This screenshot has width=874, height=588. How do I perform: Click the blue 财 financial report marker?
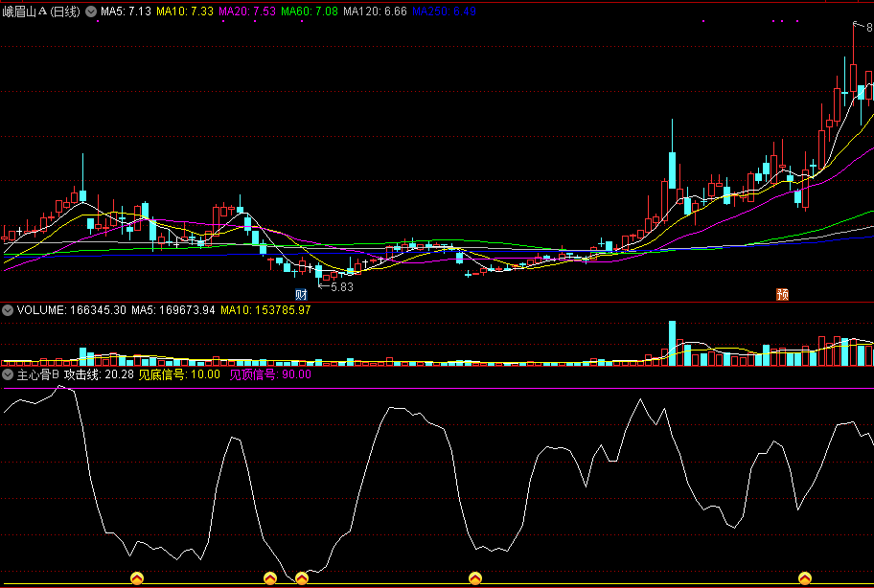[x=301, y=295]
